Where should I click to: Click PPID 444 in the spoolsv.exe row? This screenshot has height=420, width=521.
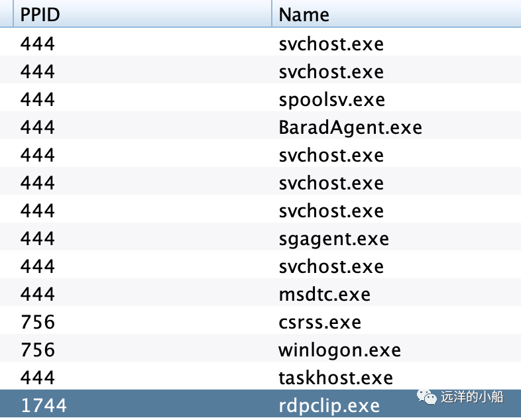pyautogui.click(x=38, y=100)
